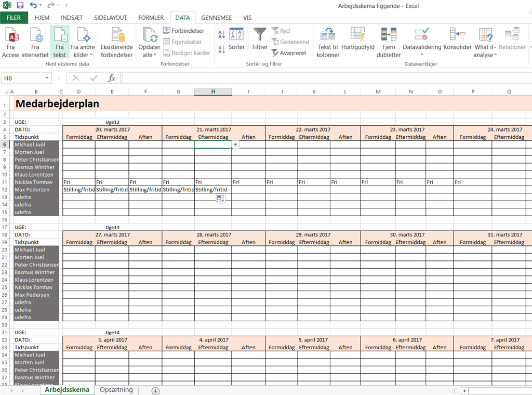Open the Konsolider tool

point(457,39)
